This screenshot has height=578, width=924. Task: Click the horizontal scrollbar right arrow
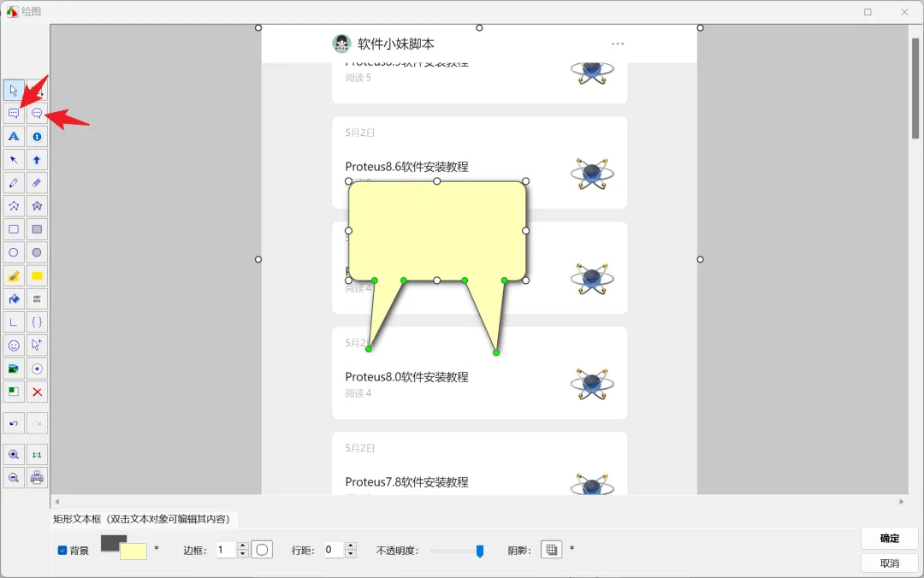[901, 502]
